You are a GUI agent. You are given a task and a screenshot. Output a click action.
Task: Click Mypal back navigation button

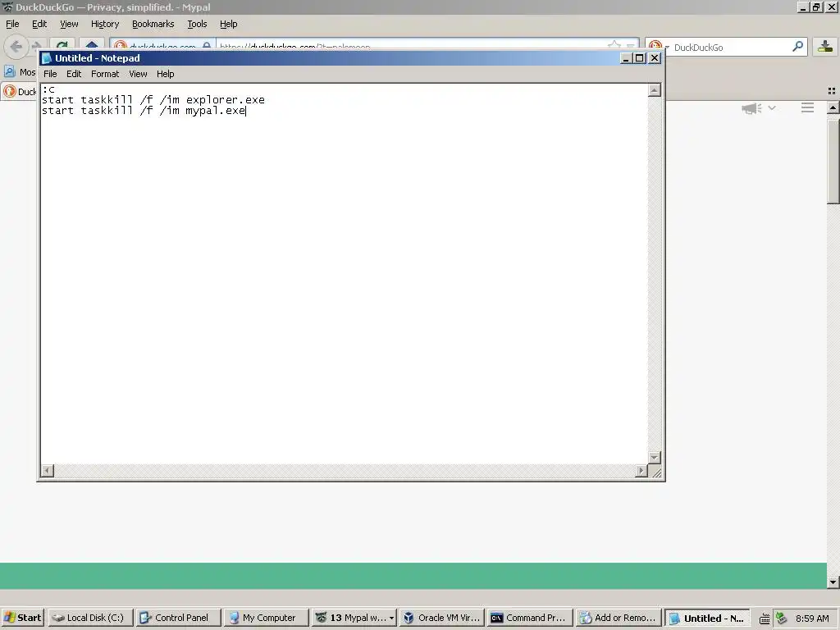point(16,47)
